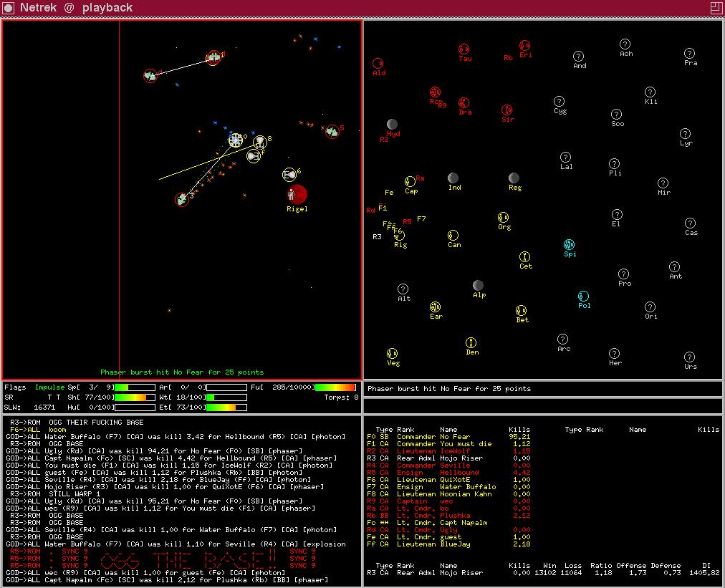725x588 pixels.
Task: Select player row R2 IceWolf
Action: coord(448,451)
